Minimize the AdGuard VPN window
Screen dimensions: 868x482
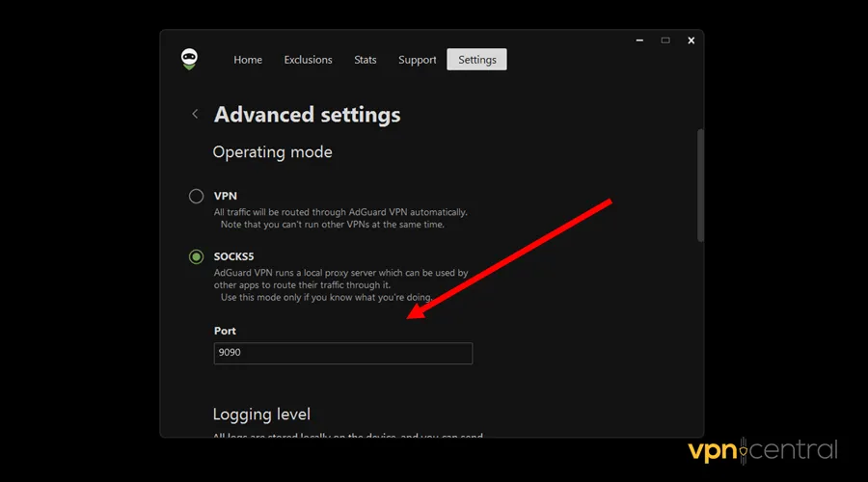[639, 40]
